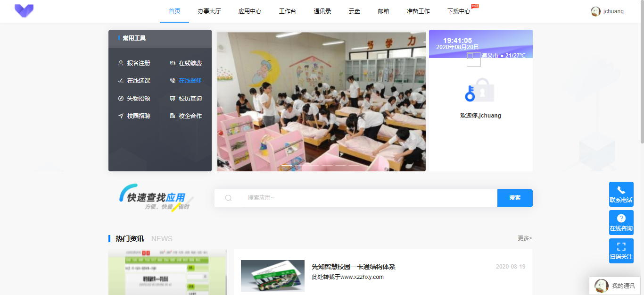Open article 先知智慧校园一卡通结构体系
This screenshot has width=644, height=295.
point(354,267)
